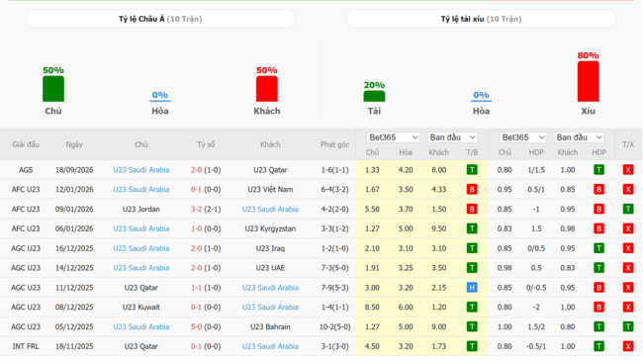Open U23 Saudi Arabia link in 18/11/2025 row

[x=270, y=347]
